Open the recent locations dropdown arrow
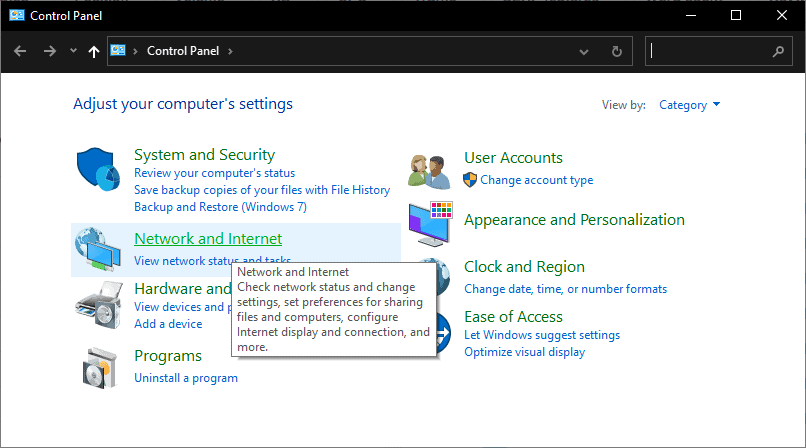This screenshot has width=806, height=448. point(73,51)
